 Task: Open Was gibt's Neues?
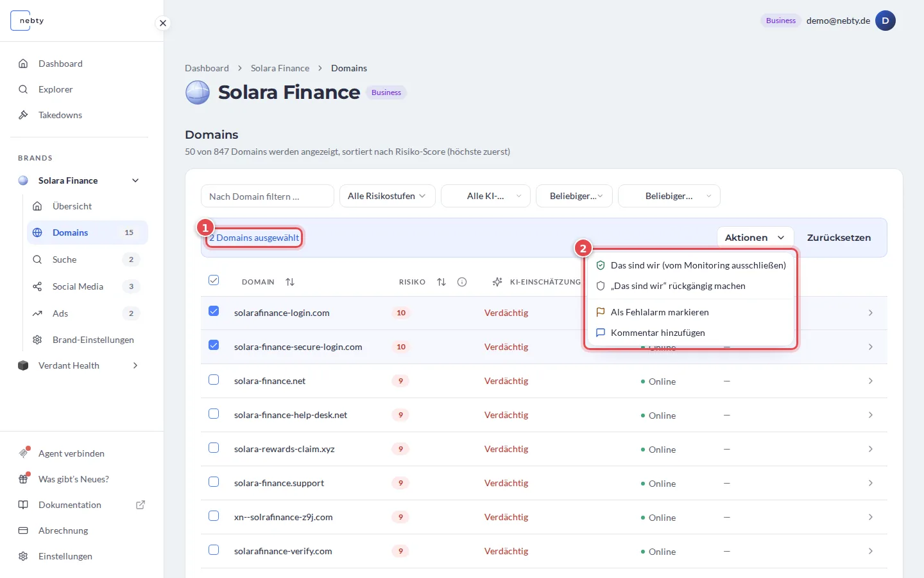74,479
